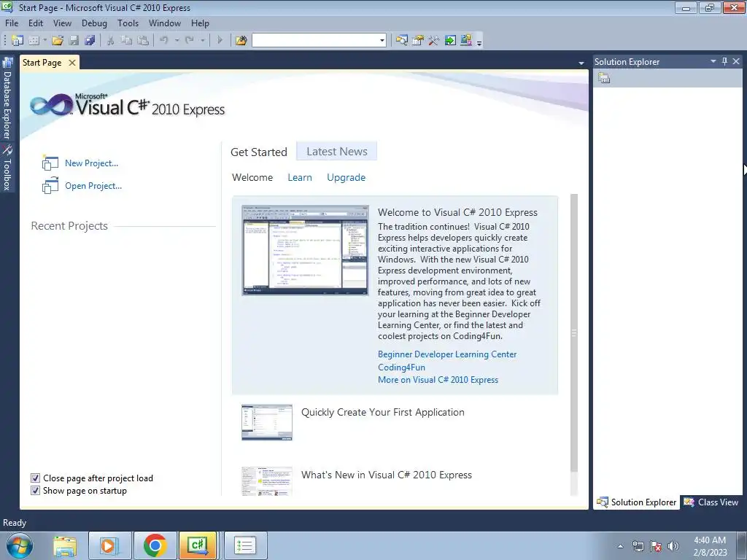747x560 pixels.
Task: Click the Start Page toolbar icon
Action: [x=450, y=41]
